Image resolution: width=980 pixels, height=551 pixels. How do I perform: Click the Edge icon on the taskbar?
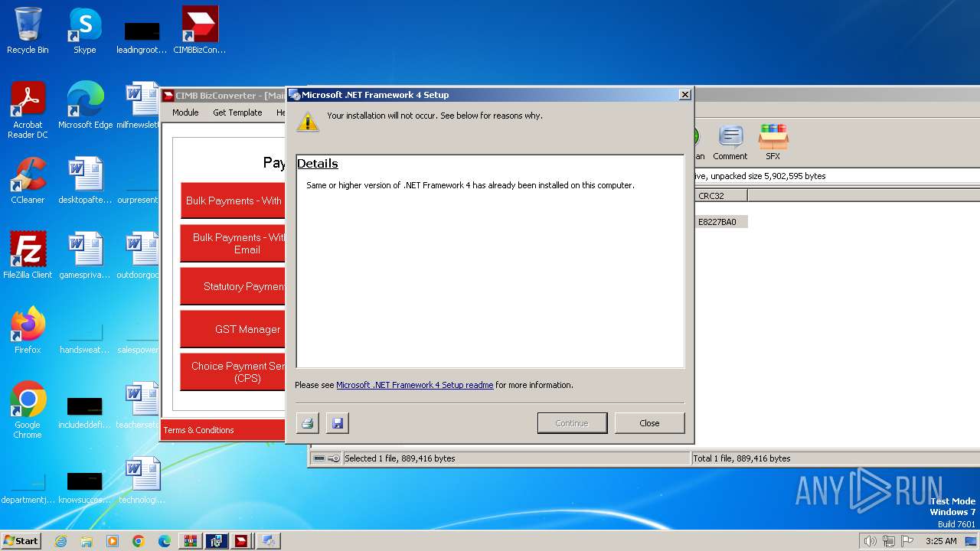coord(165,541)
